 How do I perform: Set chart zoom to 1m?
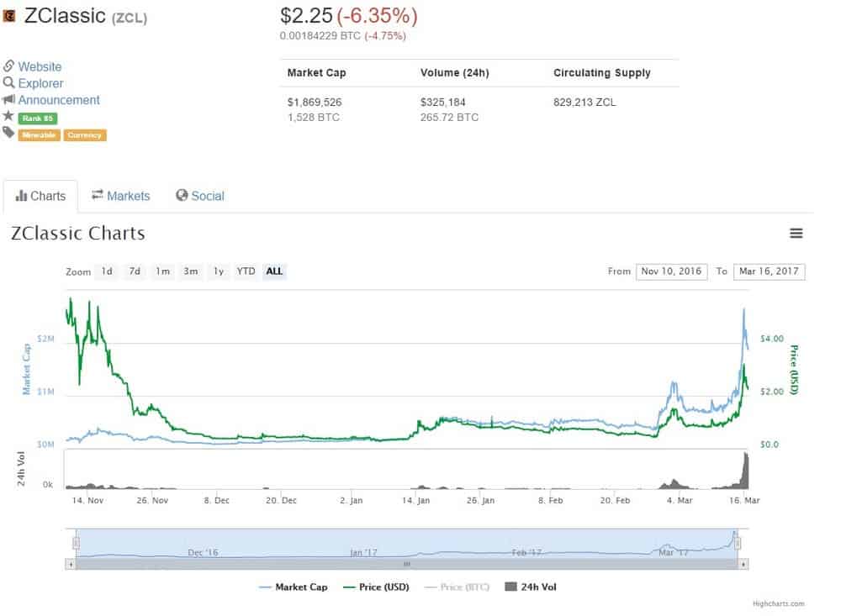(x=162, y=271)
